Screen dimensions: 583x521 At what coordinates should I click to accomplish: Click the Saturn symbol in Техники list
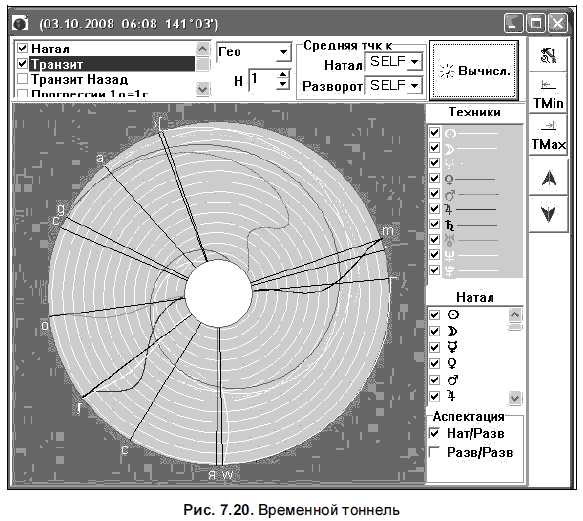(450, 225)
